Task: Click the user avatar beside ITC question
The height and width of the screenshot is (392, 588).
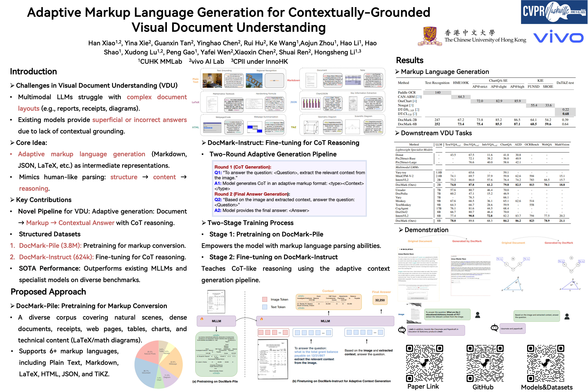Action: point(477,315)
